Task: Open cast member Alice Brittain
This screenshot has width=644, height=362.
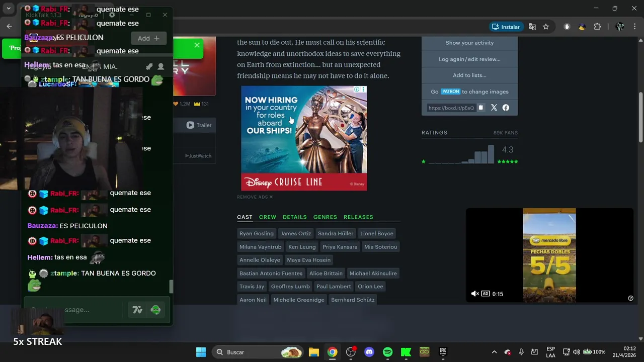Action: [x=326, y=274]
